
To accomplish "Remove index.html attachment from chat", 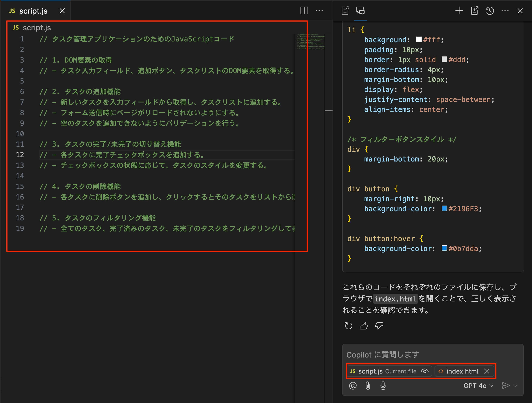I will (487, 371).
